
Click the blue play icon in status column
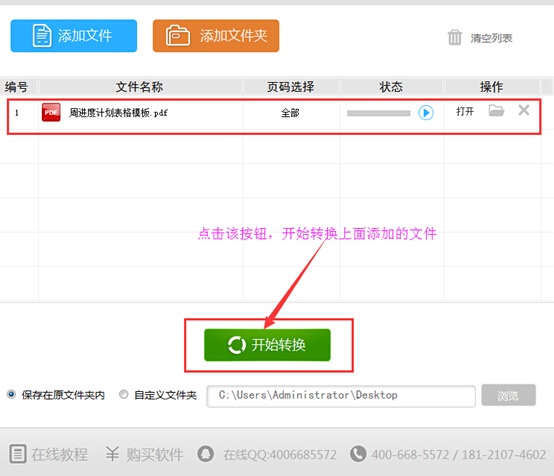click(x=426, y=113)
